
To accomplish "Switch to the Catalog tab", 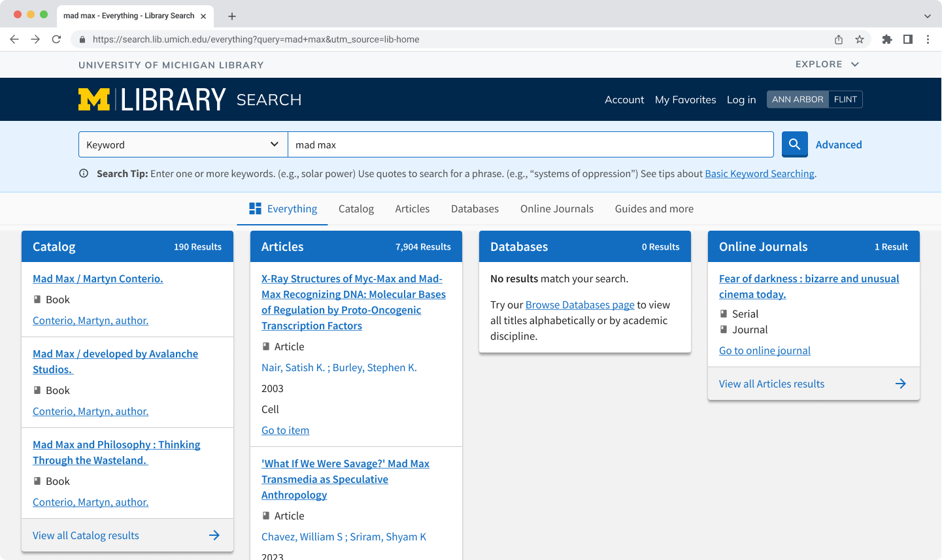I will point(356,208).
